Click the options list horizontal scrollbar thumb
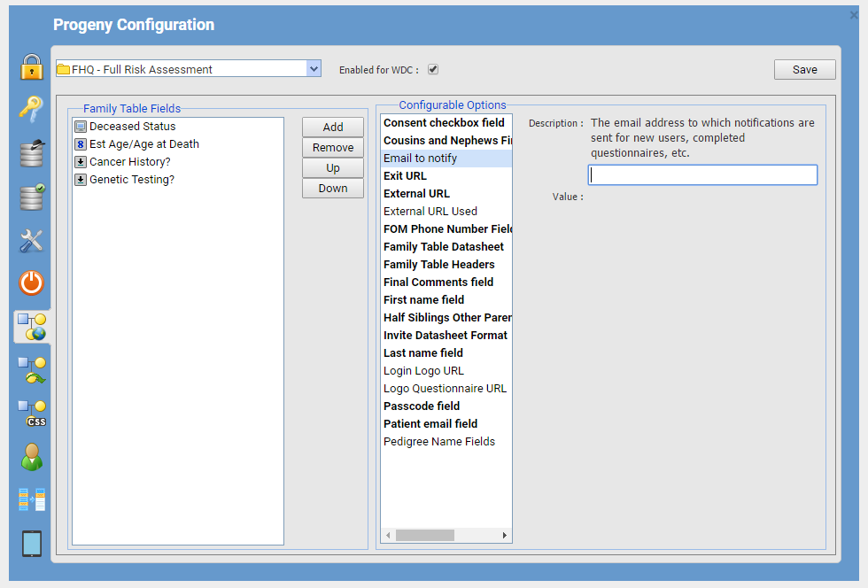The image size is (868, 588). click(x=425, y=536)
